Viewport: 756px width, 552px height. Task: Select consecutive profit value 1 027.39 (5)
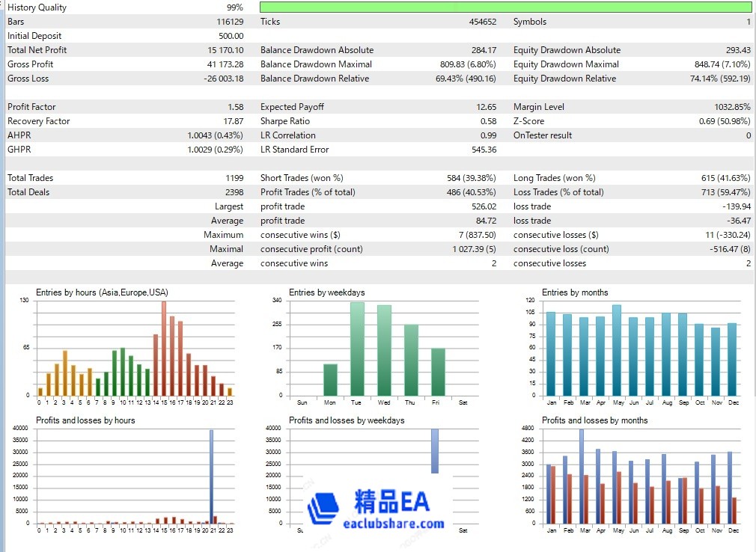[x=475, y=249]
